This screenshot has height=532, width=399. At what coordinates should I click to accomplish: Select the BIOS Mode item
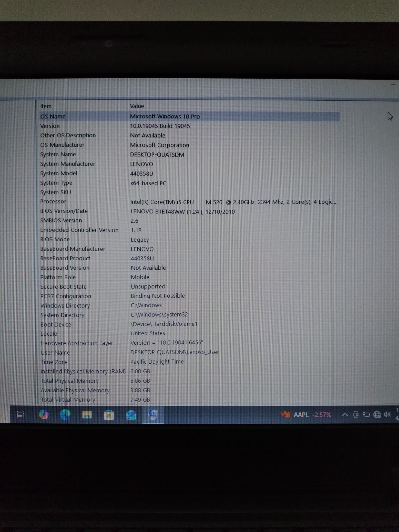click(55, 239)
